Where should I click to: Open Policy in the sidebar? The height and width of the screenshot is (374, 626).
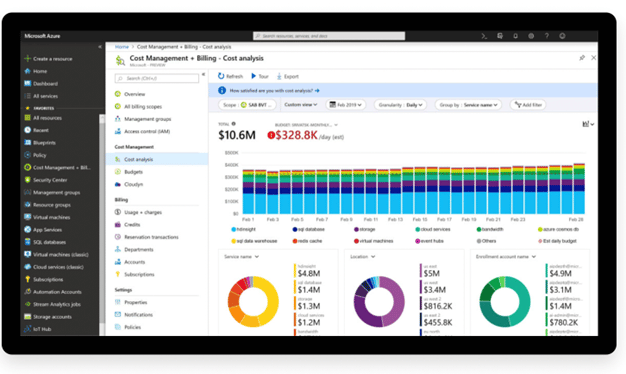36,155
